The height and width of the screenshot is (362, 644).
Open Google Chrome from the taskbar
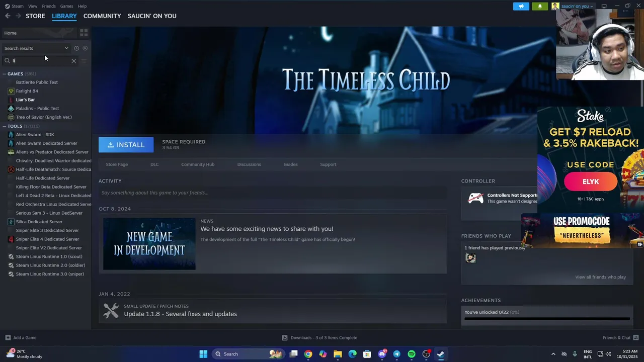tap(308, 354)
